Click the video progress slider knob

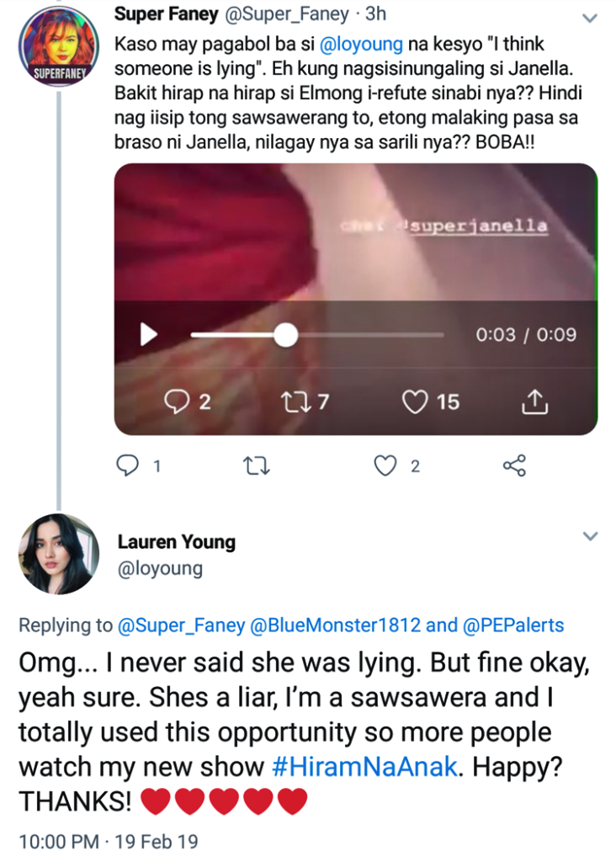(x=286, y=335)
